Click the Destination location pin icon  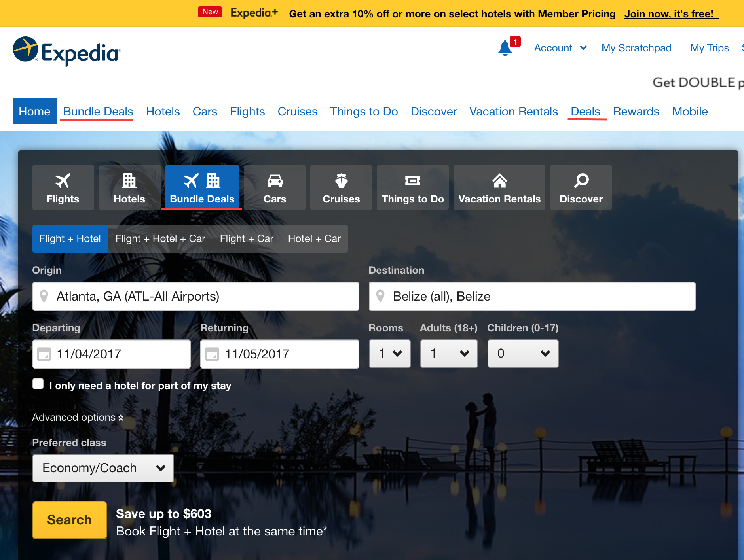[x=380, y=296]
